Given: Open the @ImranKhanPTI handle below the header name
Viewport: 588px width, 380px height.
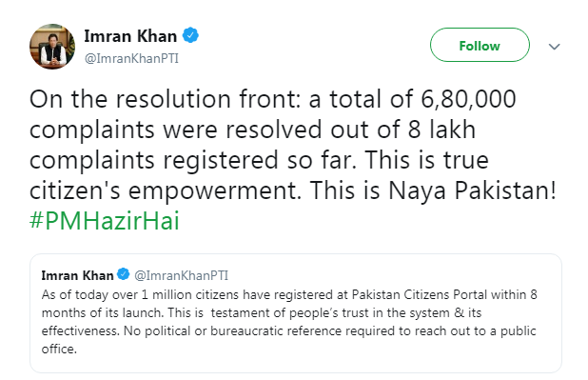Looking at the screenshot, I should (x=131, y=59).
